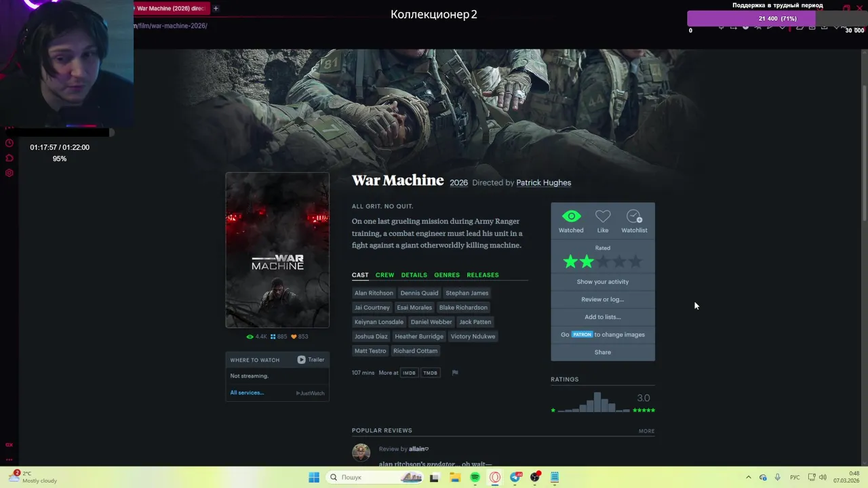Open Joshua Diaz cast page
This screenshot has height=488, width=868.
371,337
